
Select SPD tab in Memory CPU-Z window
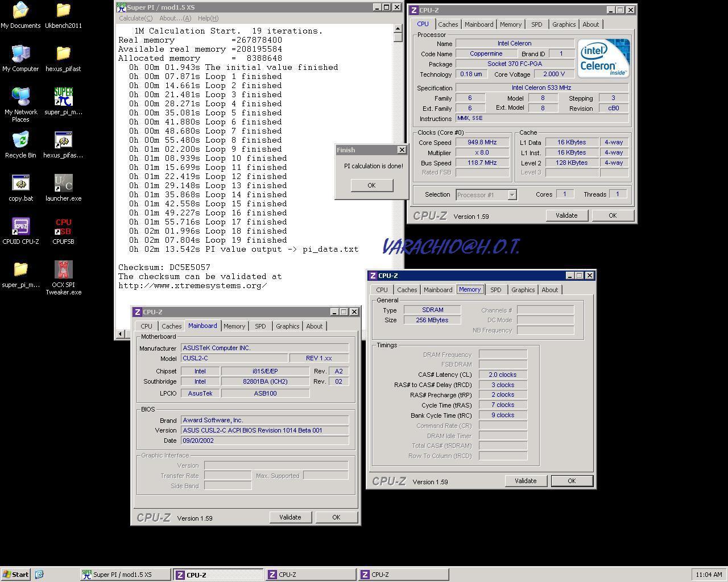[x=495, y=290]
